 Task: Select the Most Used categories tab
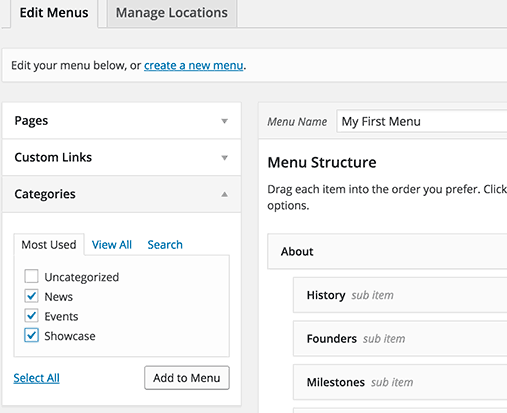[49, 245]
